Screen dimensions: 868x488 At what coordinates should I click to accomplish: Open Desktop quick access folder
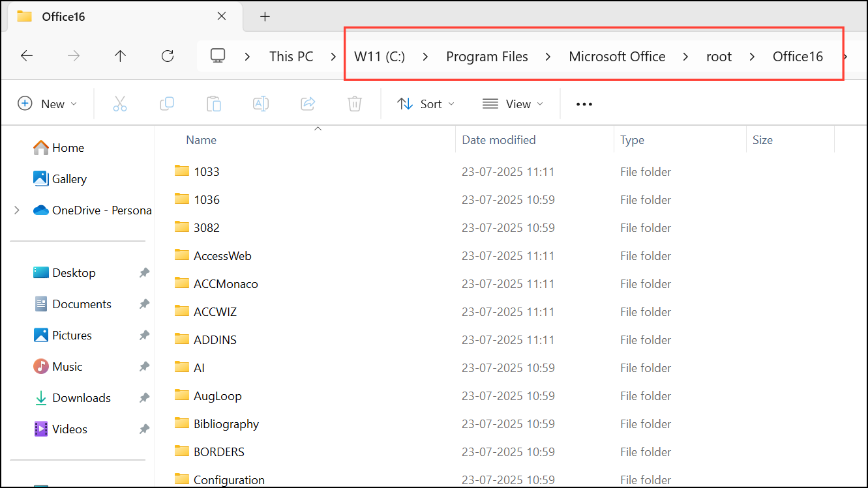tap(65, 272)
